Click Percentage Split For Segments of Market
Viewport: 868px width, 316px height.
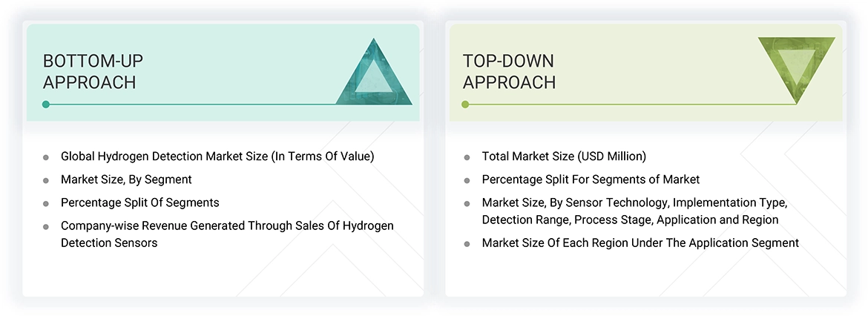591,180
